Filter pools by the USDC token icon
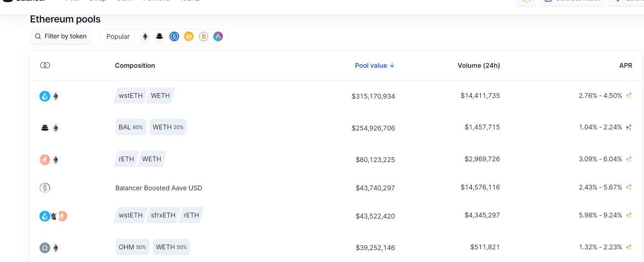Viewport: 644px width, 262px height. coord(174,37)
